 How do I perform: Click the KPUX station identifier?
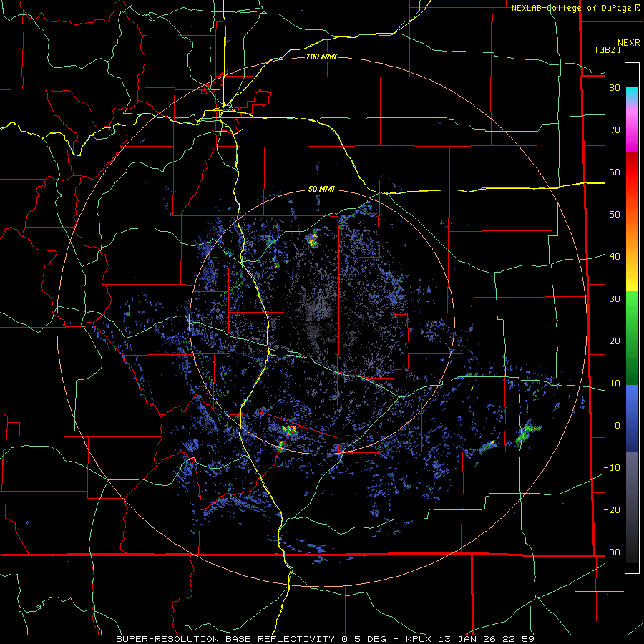pyautogui.click(x=420, y=639)
